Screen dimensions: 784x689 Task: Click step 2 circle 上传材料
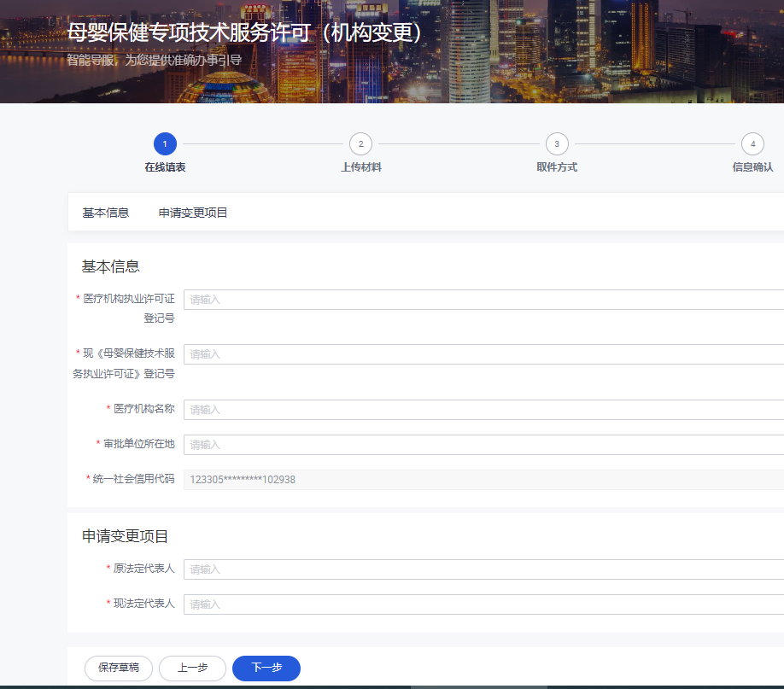point(361,144)
